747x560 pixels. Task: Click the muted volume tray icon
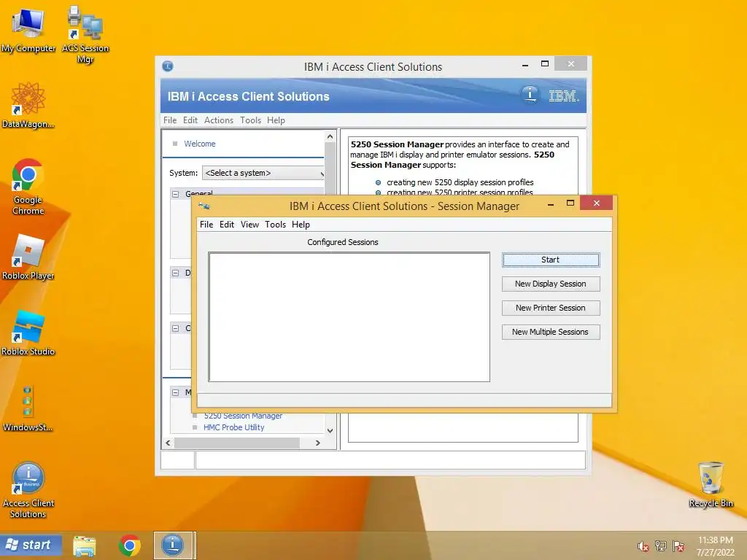[x=643, y=546]
